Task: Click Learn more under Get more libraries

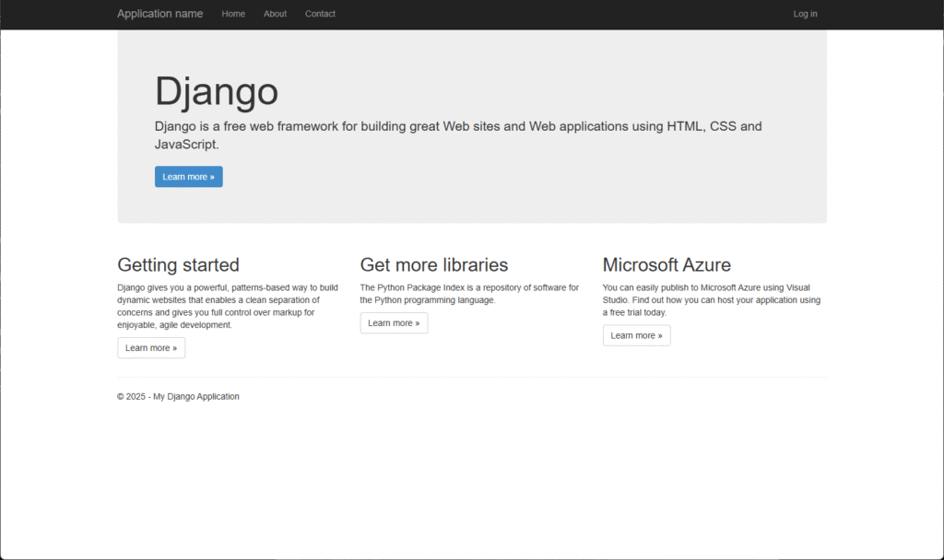Action: pos(394,323)
